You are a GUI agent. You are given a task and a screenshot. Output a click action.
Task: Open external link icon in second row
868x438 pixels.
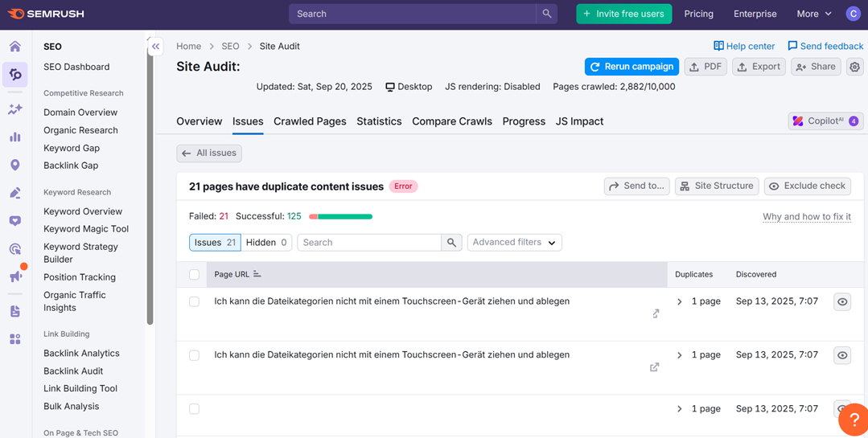tap(654, 366)
